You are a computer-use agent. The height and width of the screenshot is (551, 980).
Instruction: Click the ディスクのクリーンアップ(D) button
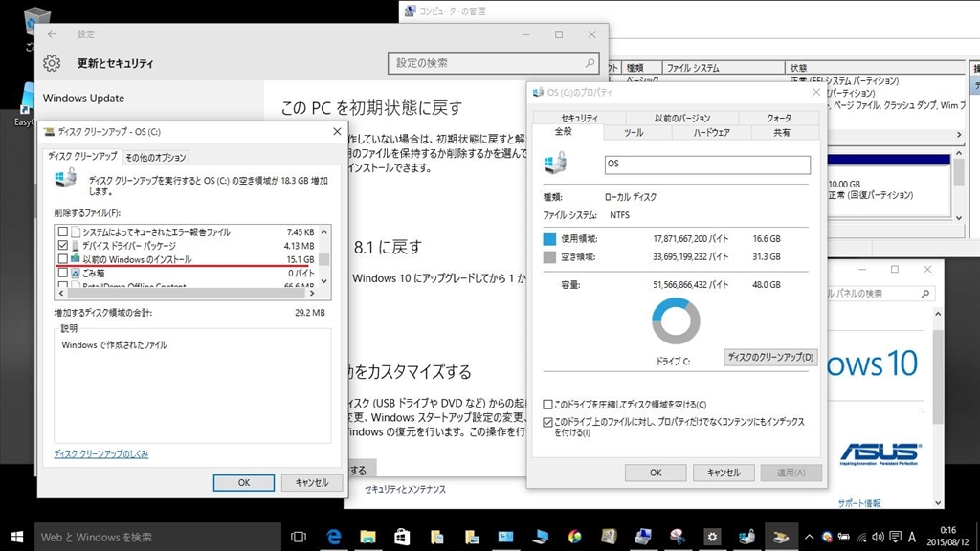(770, 358)
